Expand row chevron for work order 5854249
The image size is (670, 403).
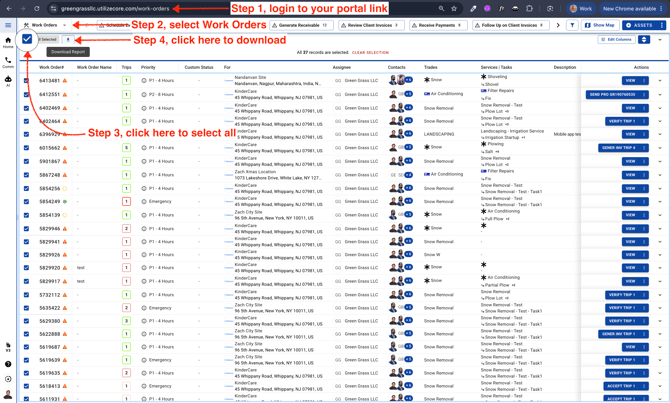pos(660,201)
